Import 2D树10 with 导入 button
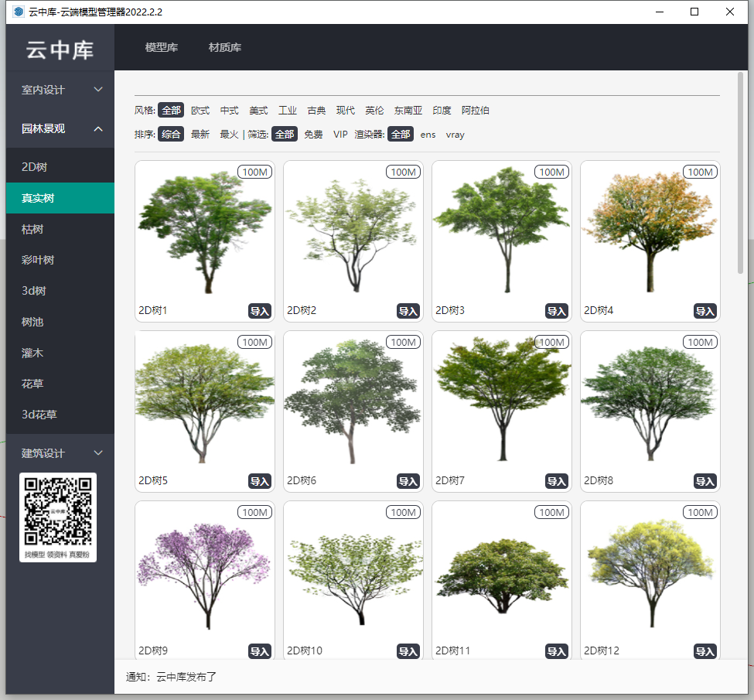This screenshot has width=754, height=700. coord(408,651)
